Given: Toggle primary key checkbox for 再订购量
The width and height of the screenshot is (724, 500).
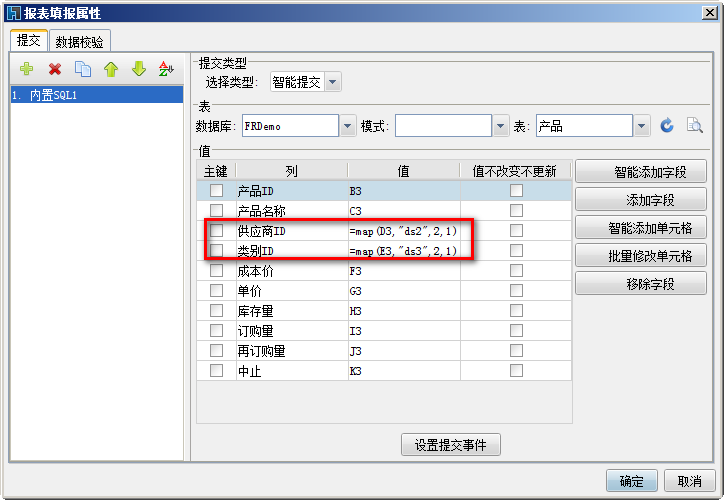Looking at the screenshot, I should pyautogui.click(x=216, y=350).
